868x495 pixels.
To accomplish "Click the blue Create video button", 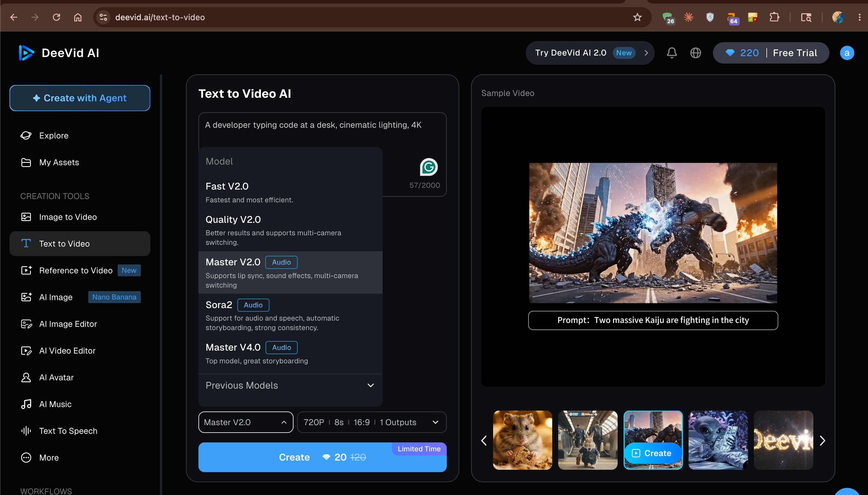I will pyautogui.click(x=322, y=457).
